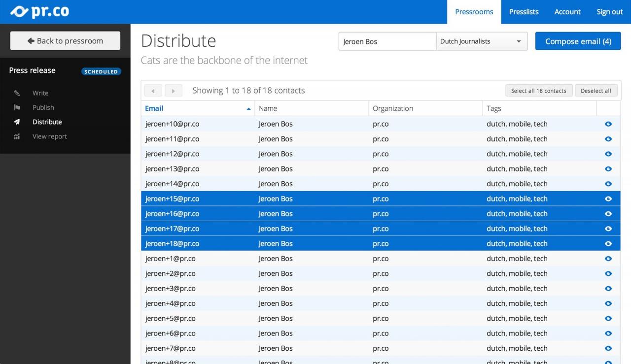Click the Jeroen Bos search field
Image resolution: width=631 pixels, height=364 pixels.
click(x=387, y=41)
